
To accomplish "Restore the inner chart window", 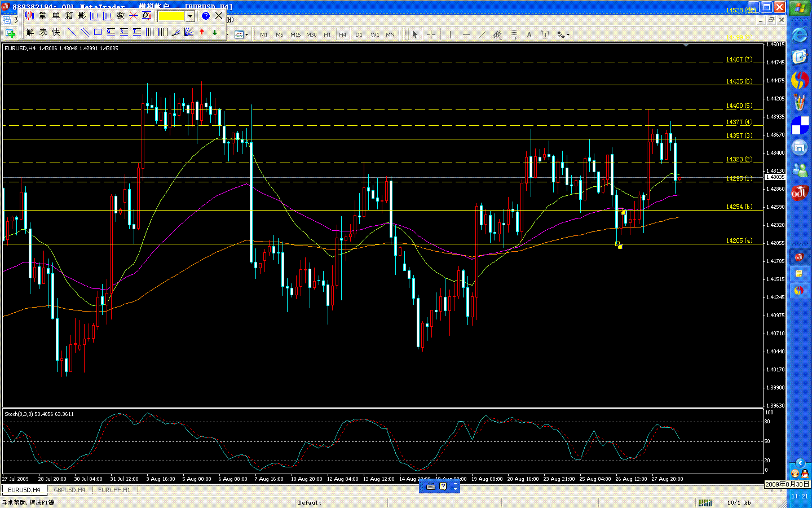I will pyautogui.click(x=771, y=19).
